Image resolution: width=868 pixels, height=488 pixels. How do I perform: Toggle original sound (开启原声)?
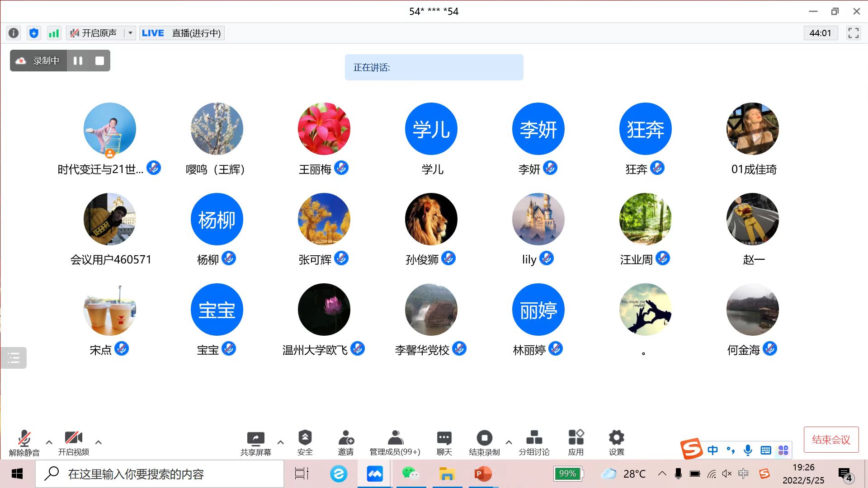pos(94,33)
